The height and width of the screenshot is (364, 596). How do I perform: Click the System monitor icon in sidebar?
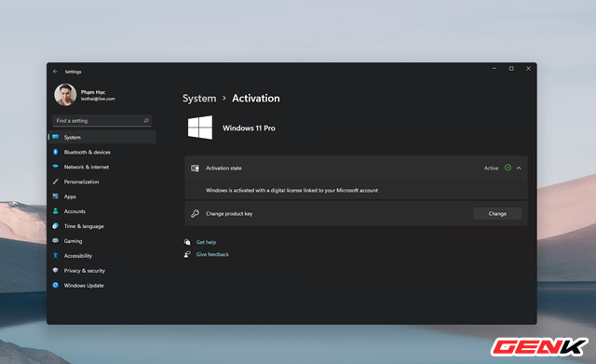point(56,137)
